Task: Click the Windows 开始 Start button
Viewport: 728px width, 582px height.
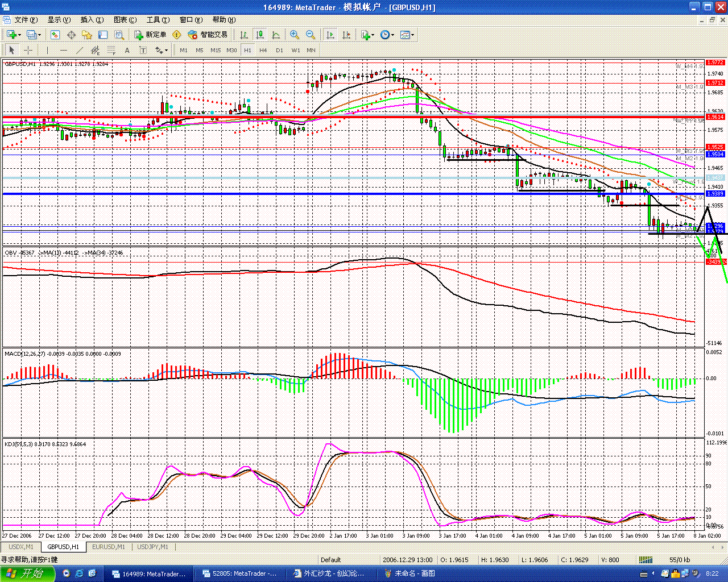Action: tap(27, 573)
